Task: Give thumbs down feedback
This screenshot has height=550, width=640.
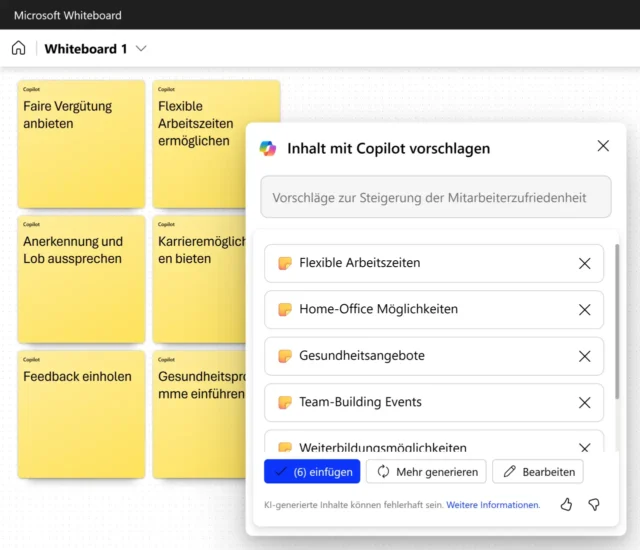Action: coord(594,505)
